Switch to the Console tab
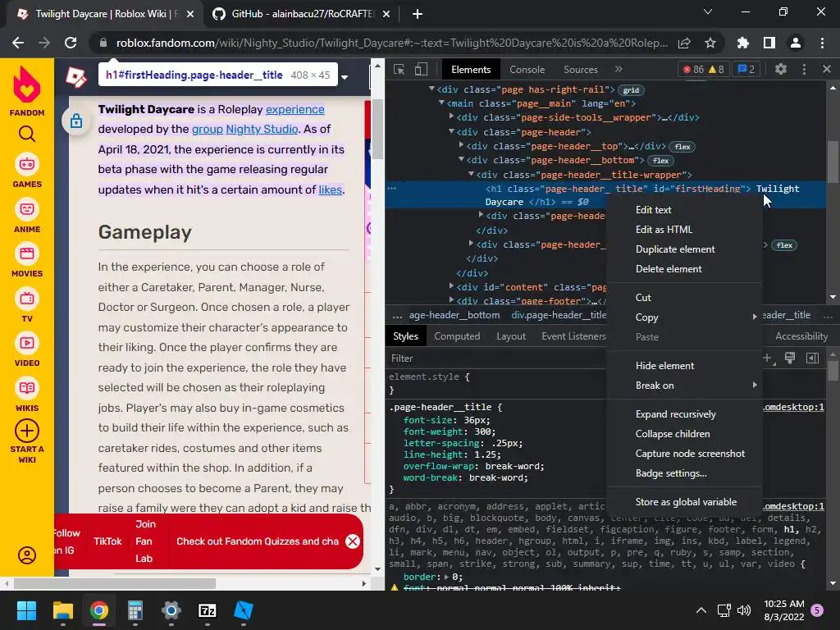Viewport: 840px width, 630px height. click(527, 70)
